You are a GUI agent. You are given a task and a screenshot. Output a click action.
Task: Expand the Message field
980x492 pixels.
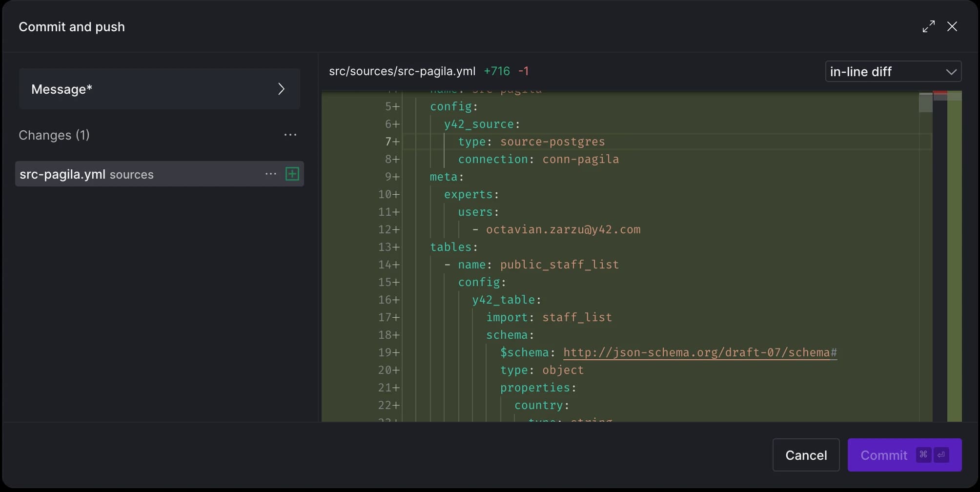coord(159,89)
